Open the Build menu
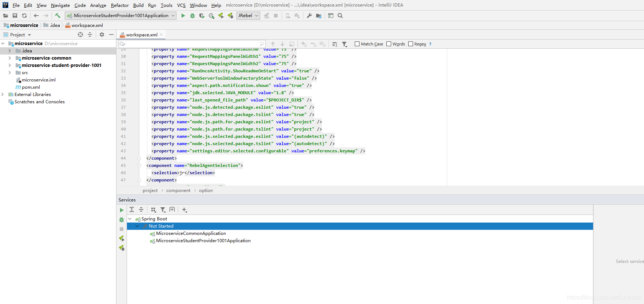Screen dimensions: 644x304 tap(138, 5)
